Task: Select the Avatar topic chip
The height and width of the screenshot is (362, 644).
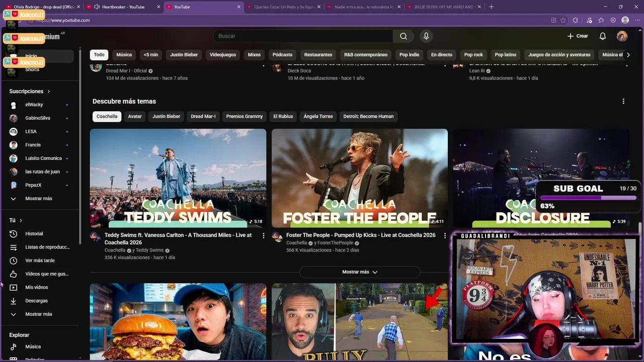Action: (135, 116)
